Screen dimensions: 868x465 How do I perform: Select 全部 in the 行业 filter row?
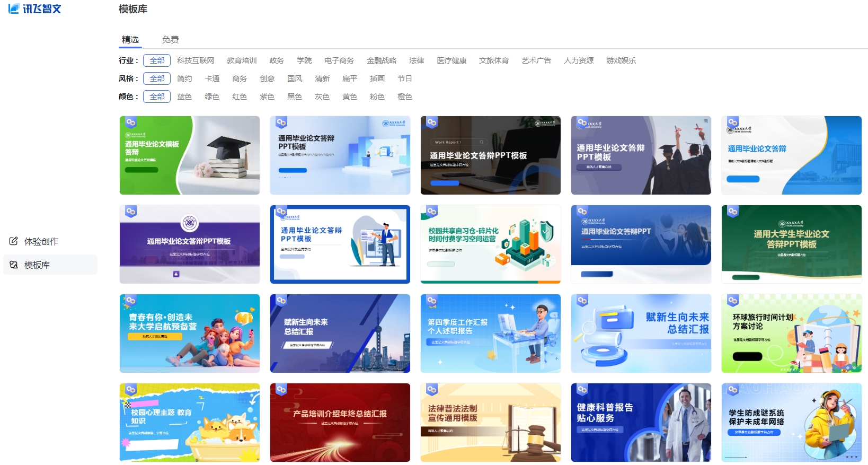coord(157,60)
